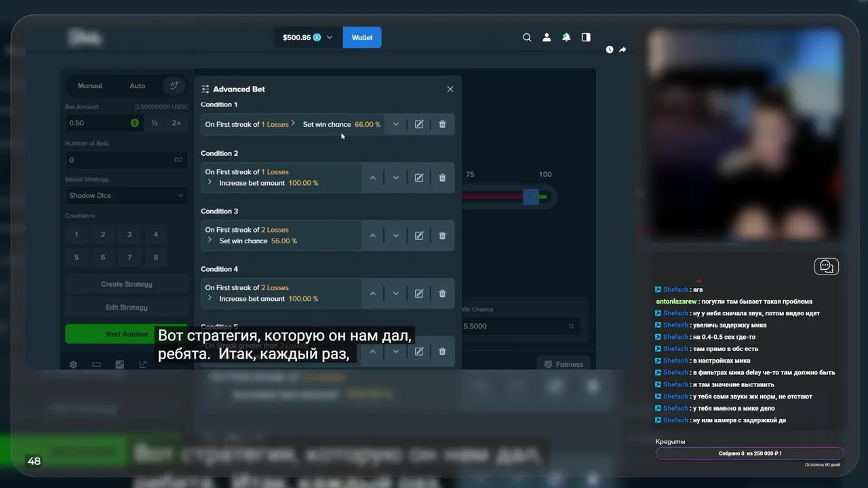This screenshot has width=868, height=488.
Task: Open the user profile icon
Action: coord(547,37)
